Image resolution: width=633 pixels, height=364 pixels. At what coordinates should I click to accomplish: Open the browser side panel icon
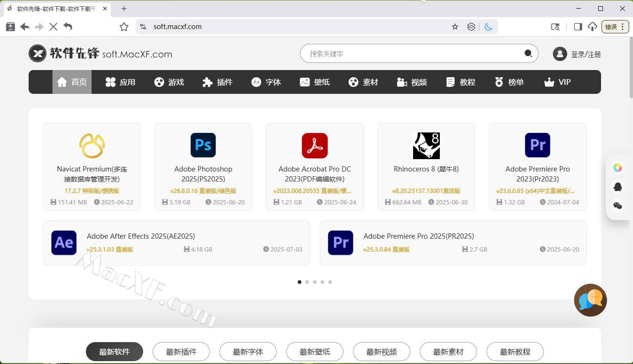pos(578,27)
